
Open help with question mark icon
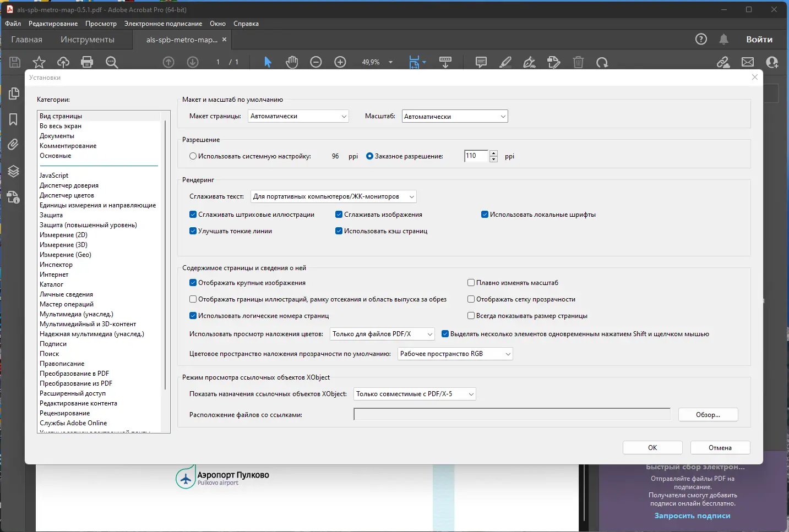701,39
